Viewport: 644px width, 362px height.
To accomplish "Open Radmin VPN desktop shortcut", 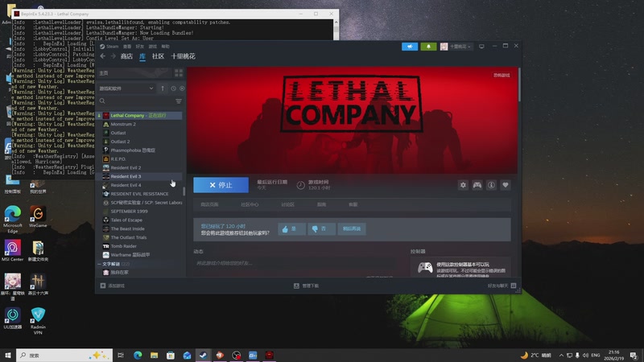I will [x=38, y=321].
